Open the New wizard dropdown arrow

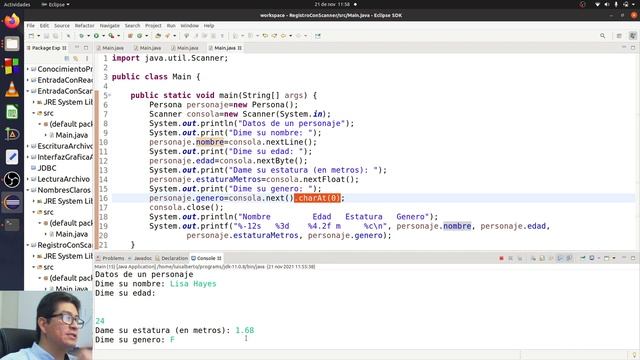click(x=38, y=36)
